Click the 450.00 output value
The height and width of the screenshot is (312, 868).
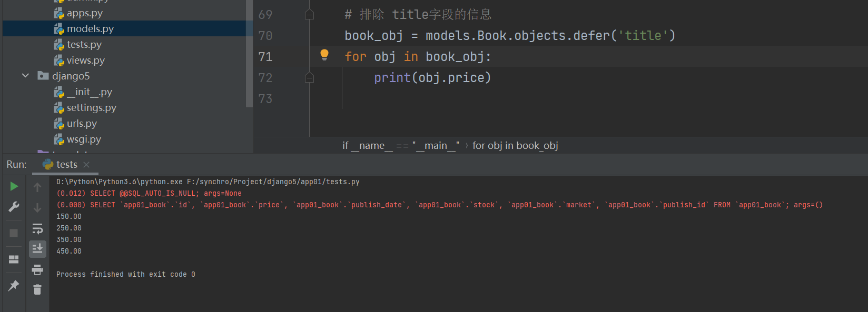(69, 251)
